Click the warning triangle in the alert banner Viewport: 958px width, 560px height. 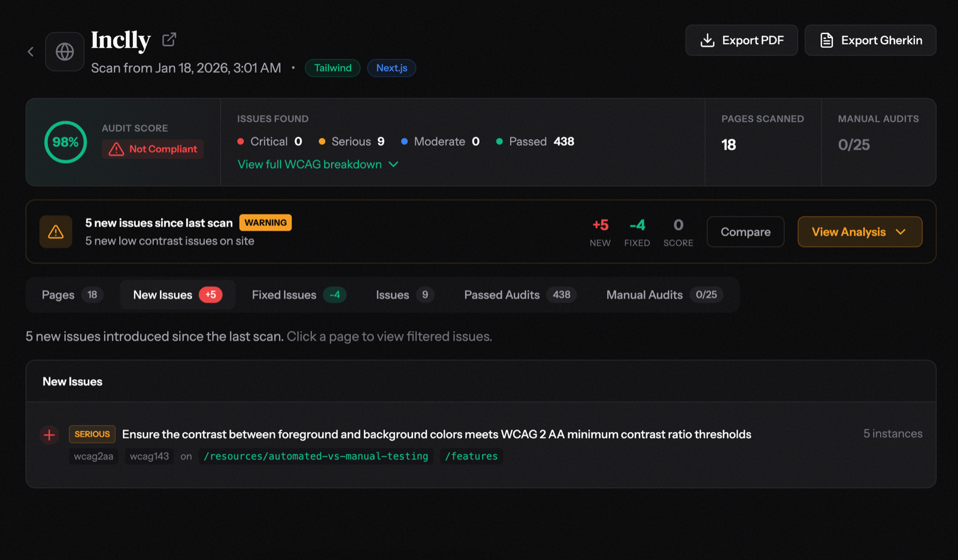coord(55,232)
